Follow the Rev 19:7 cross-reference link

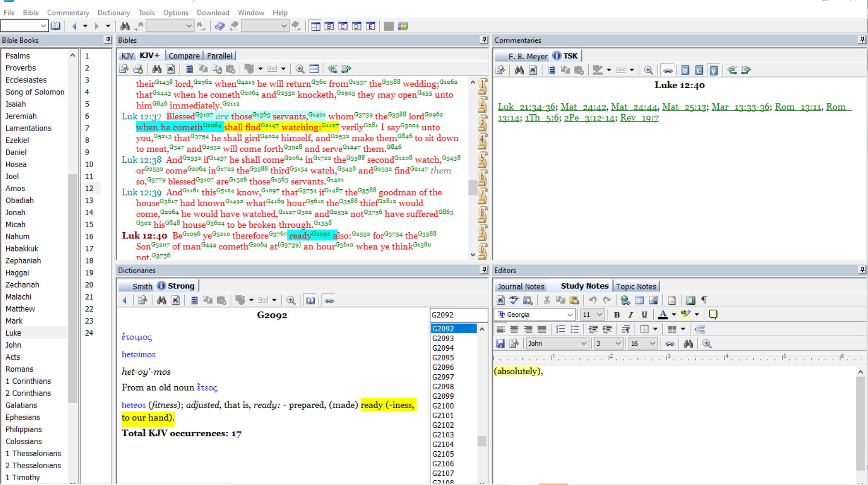point(639,118)
